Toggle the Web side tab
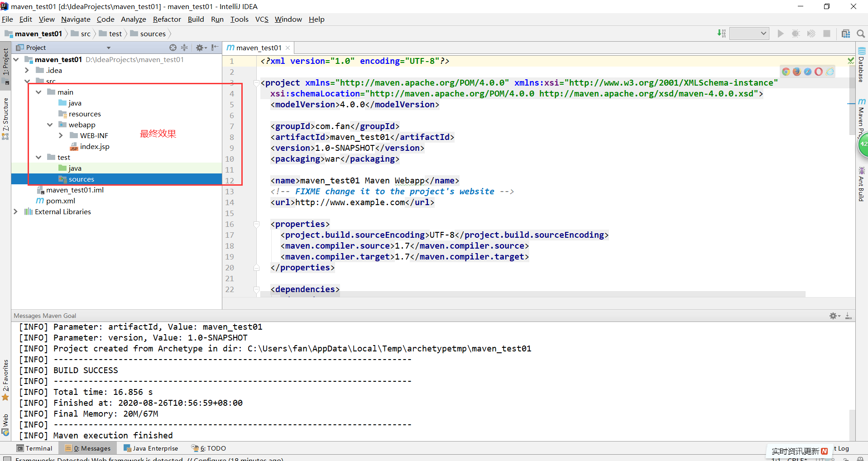The image size is (868, 461). [x=5, y=424]
